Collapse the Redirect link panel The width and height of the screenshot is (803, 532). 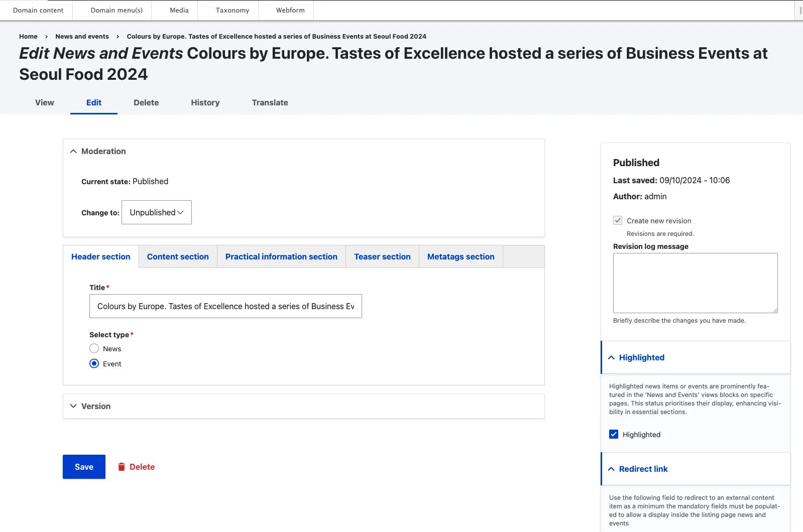(x=611, y=469)
